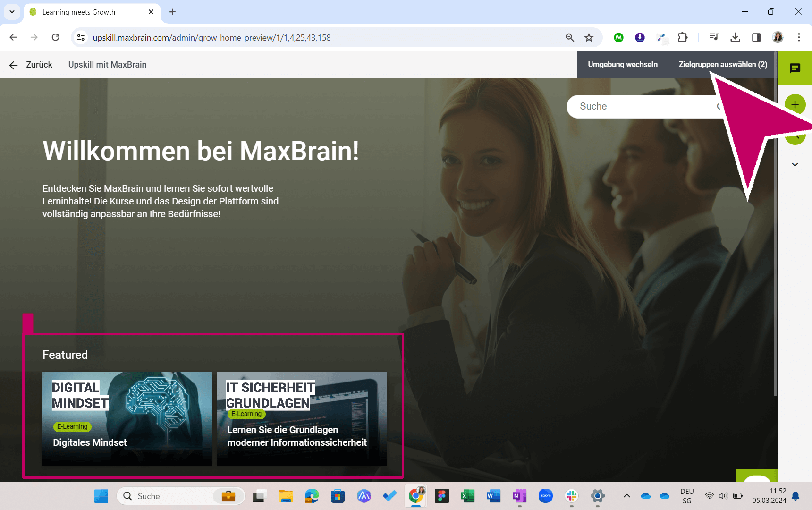Click the green MaxBrain extension icon
The width and height of the screenshot is (812, 510).
point(618,37)
